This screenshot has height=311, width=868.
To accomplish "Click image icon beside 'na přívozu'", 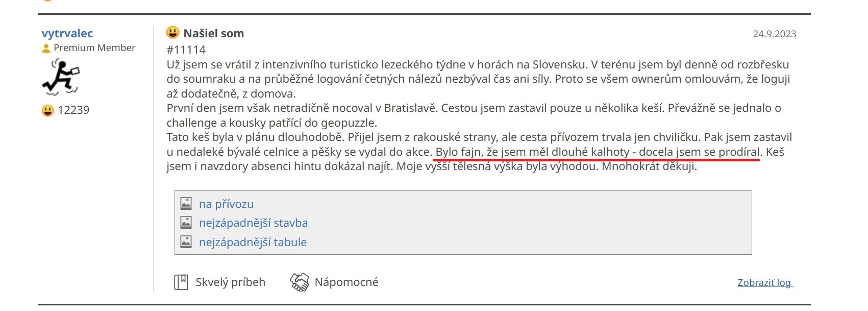I will click(x=186, y=203).
